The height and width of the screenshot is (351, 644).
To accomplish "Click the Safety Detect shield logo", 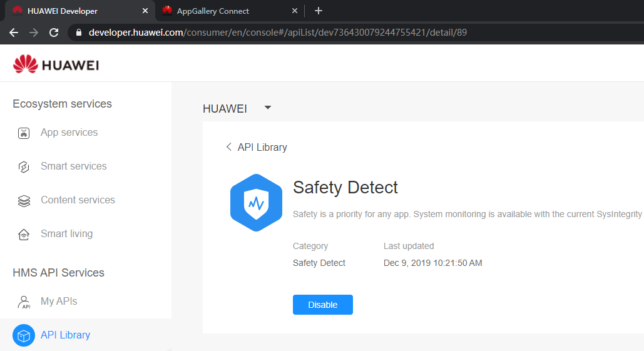I will tap(256, 203).
